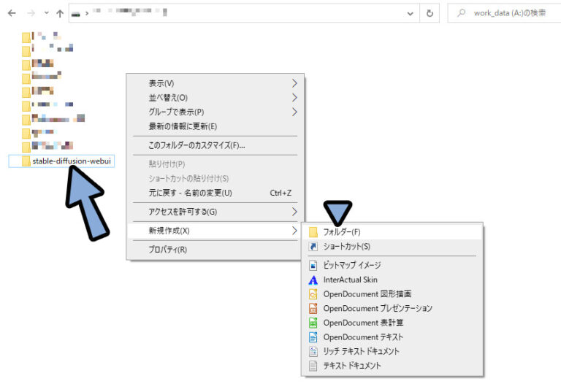This screenshot has height=392, width=561.
Task: Refresh the folder using the refresh icon
Action: point(430,13)
